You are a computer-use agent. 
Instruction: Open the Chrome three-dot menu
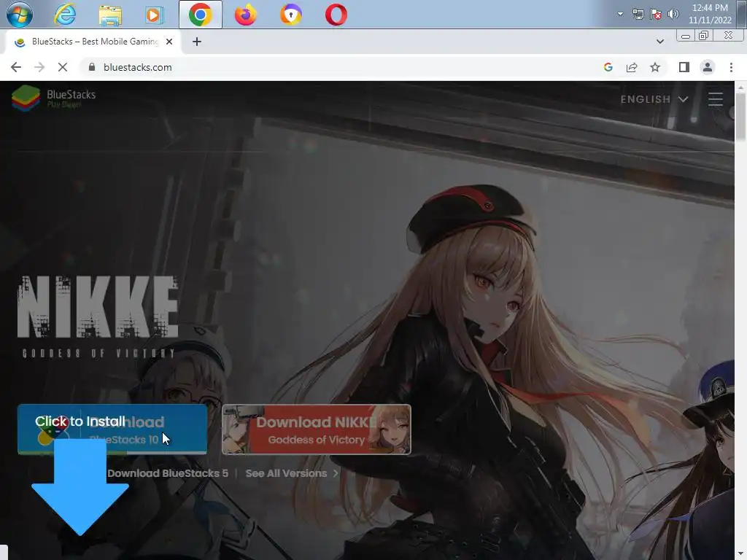[x=731, y=67]
